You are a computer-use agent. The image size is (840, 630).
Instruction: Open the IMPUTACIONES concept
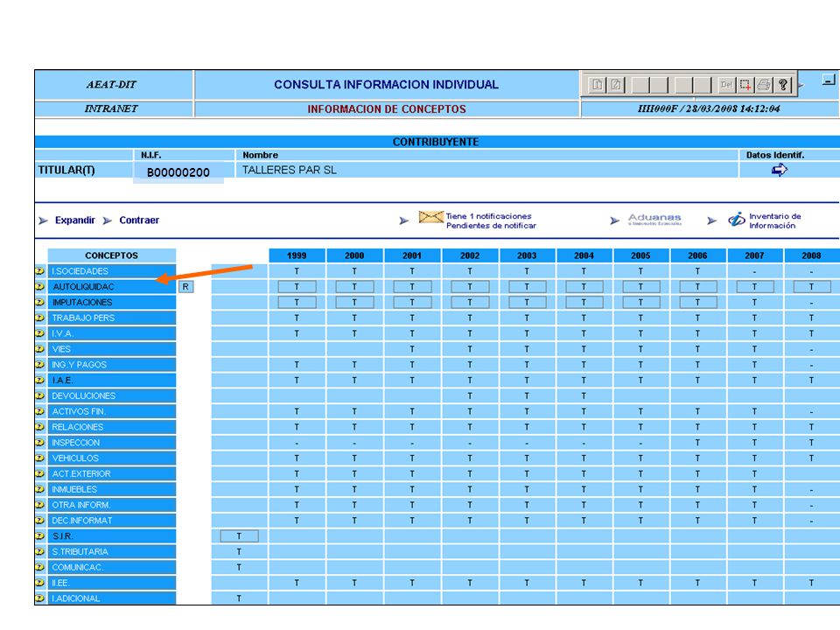[x=112, y=302]
